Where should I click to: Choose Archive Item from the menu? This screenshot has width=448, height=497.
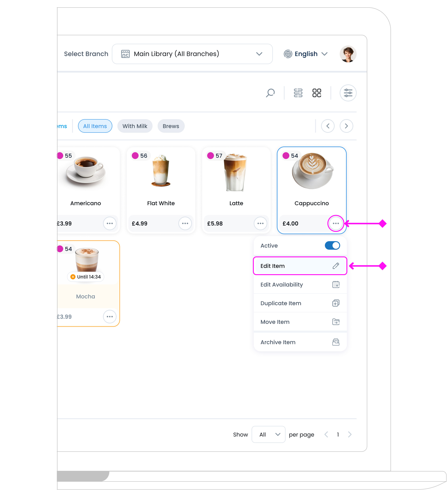click(300, 342)
